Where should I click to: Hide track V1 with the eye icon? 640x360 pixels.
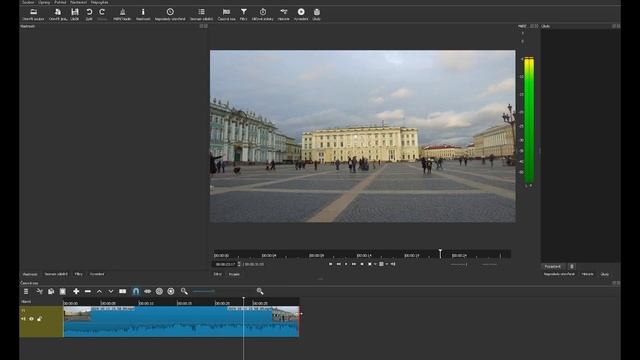(31, 319)
